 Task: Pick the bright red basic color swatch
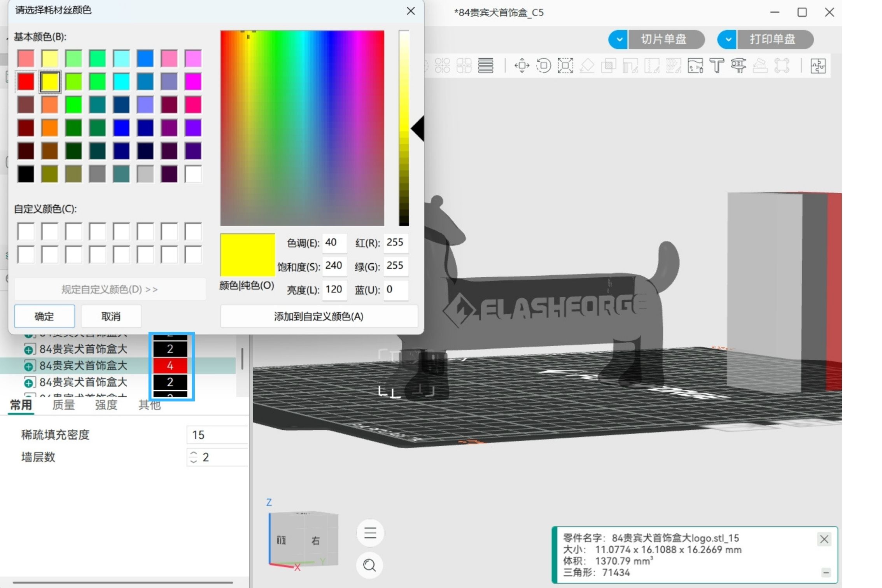pos(26,82)
